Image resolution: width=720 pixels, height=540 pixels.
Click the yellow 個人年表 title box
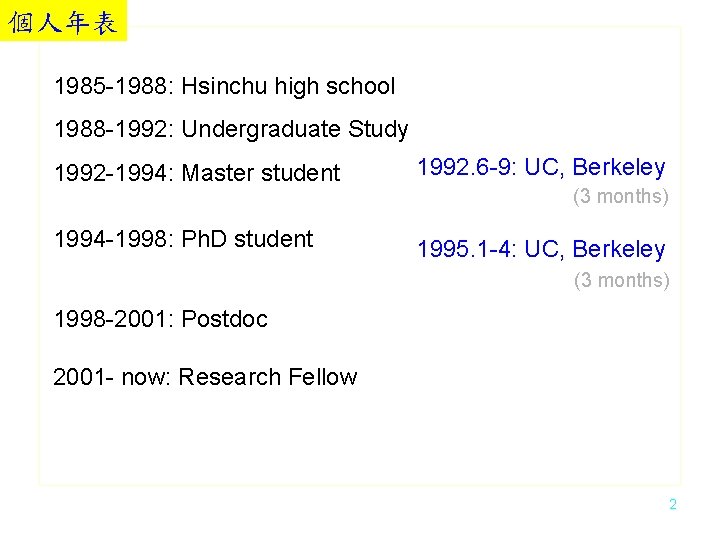tap(64, 20)
